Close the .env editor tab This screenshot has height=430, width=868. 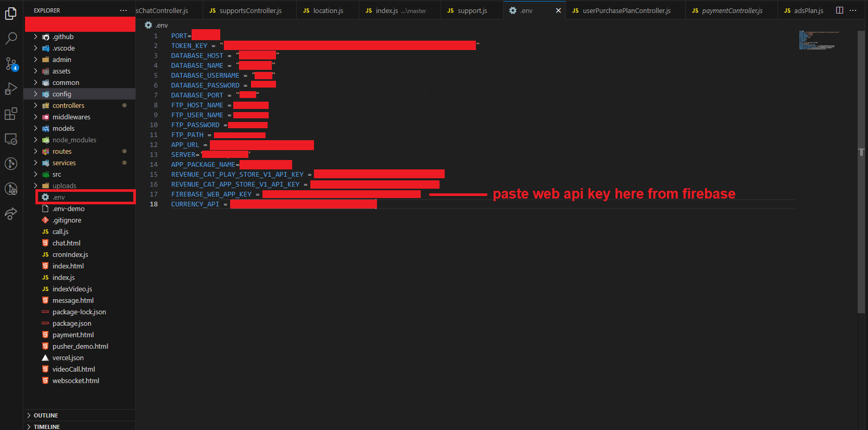558,10
